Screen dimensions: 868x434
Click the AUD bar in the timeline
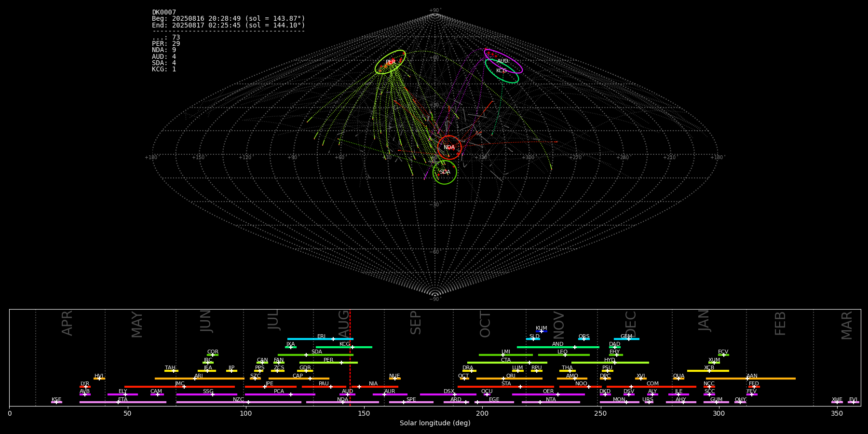(347, 394)
